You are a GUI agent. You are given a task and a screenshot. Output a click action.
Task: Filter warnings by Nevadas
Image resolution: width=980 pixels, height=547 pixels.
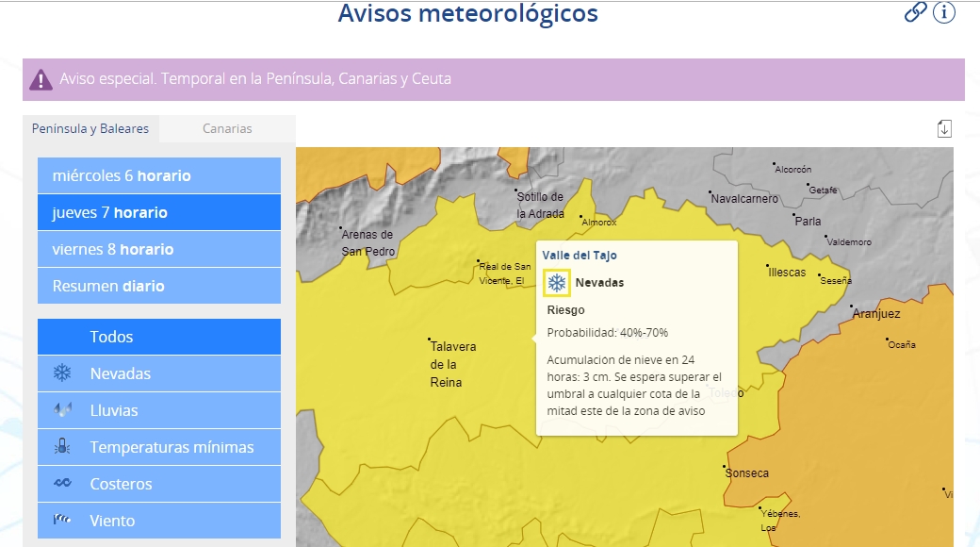tap(158, 373)
